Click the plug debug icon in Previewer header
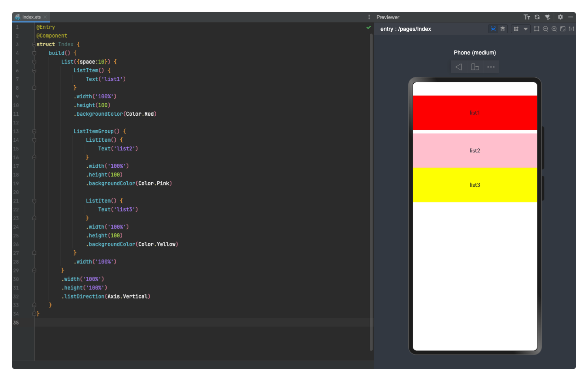This screenshot has width=588, height=381. tap(547, 17)
